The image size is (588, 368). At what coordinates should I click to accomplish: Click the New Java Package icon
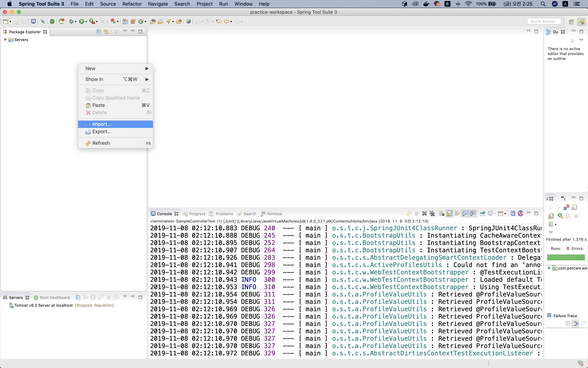point(133,21)
